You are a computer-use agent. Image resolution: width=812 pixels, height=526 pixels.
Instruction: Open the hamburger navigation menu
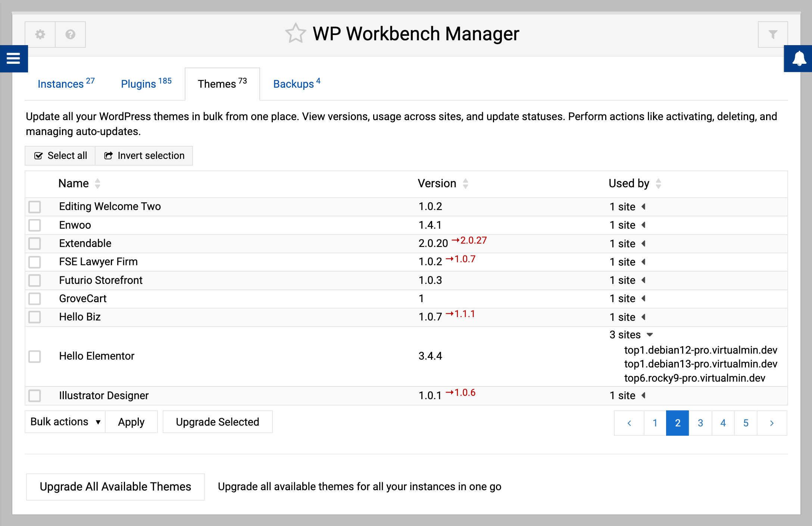click(13, 59)
